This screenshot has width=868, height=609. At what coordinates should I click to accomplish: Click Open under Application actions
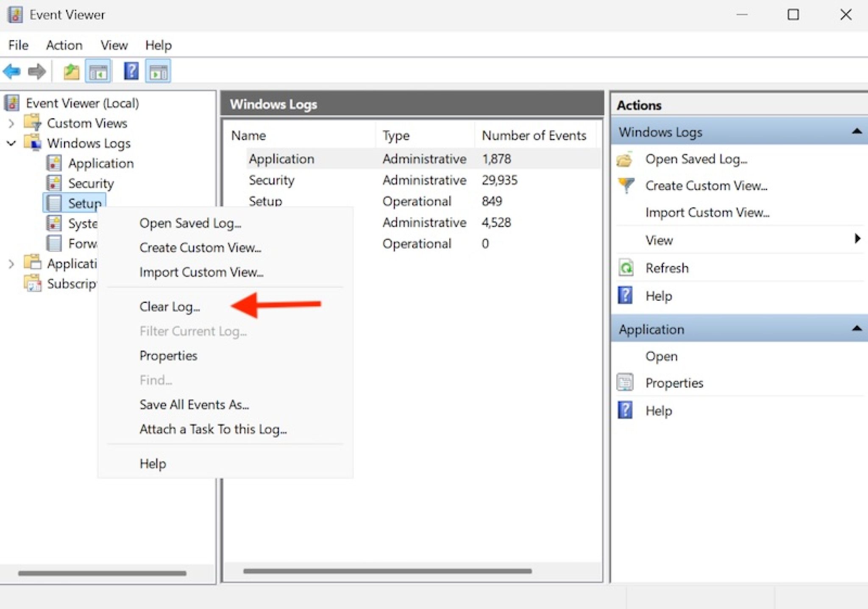pyautogui.click(x=661, y=356)
